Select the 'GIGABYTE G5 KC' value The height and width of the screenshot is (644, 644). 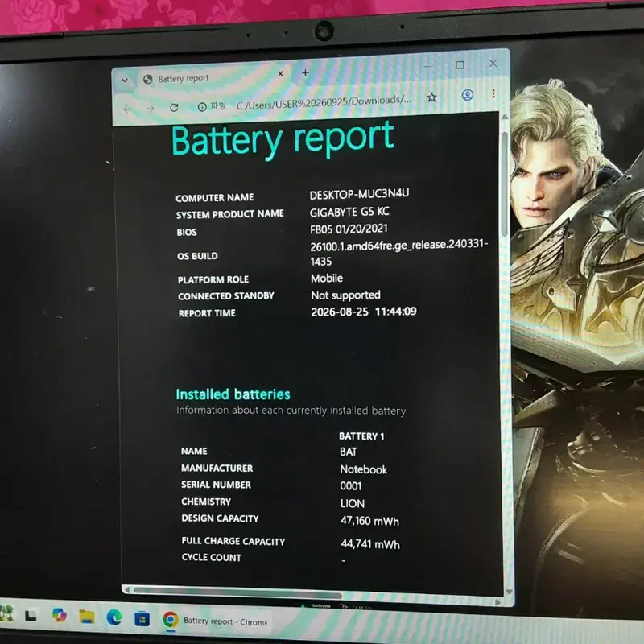coord(349,212)
